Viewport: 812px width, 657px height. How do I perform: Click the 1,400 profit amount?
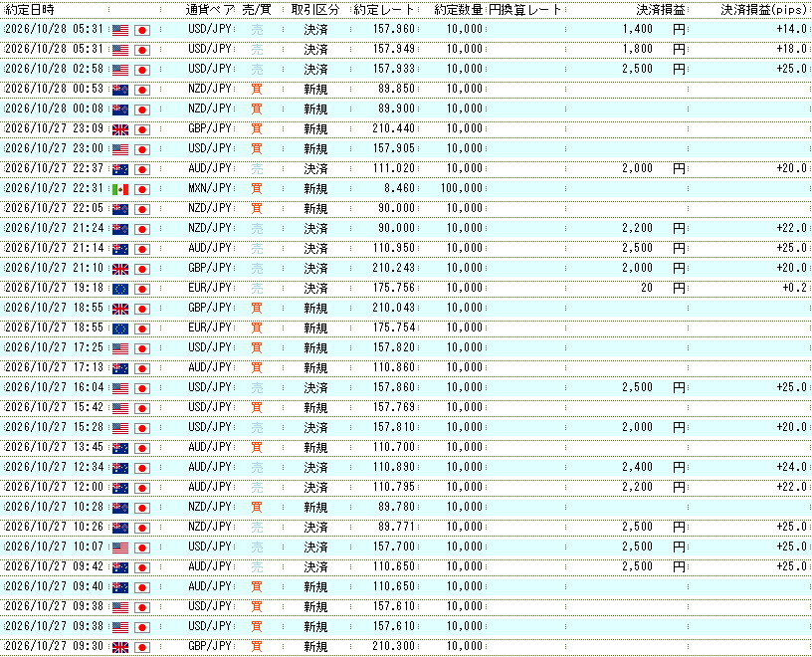[638, 29]
